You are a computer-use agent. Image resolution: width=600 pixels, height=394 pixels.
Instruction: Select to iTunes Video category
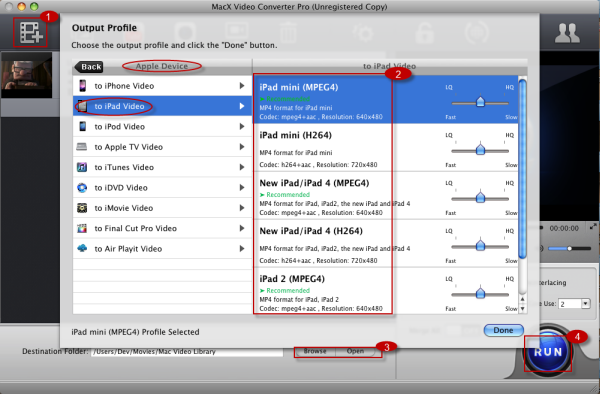162,167
